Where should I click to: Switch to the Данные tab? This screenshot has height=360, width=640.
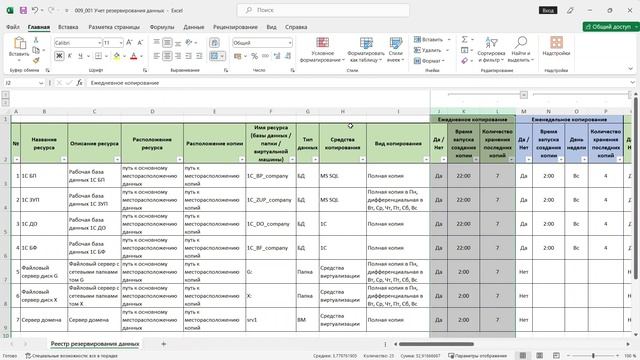click(x=193, y=27)
